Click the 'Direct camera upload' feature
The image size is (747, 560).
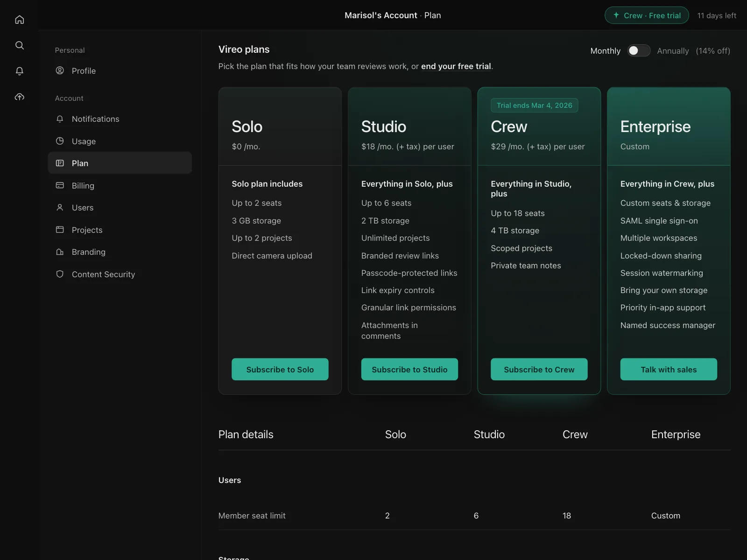tap(272, 256)
